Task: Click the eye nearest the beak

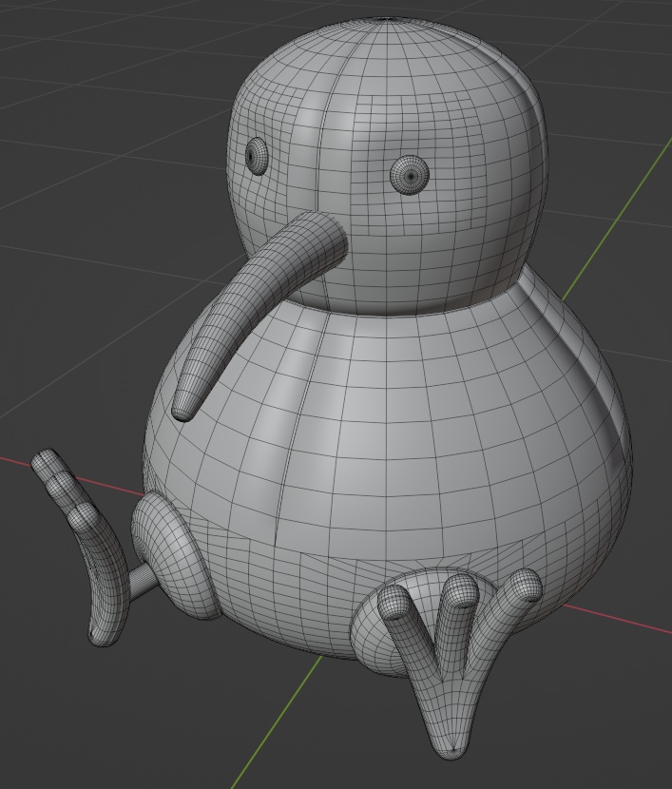Action: coord(257,156)
